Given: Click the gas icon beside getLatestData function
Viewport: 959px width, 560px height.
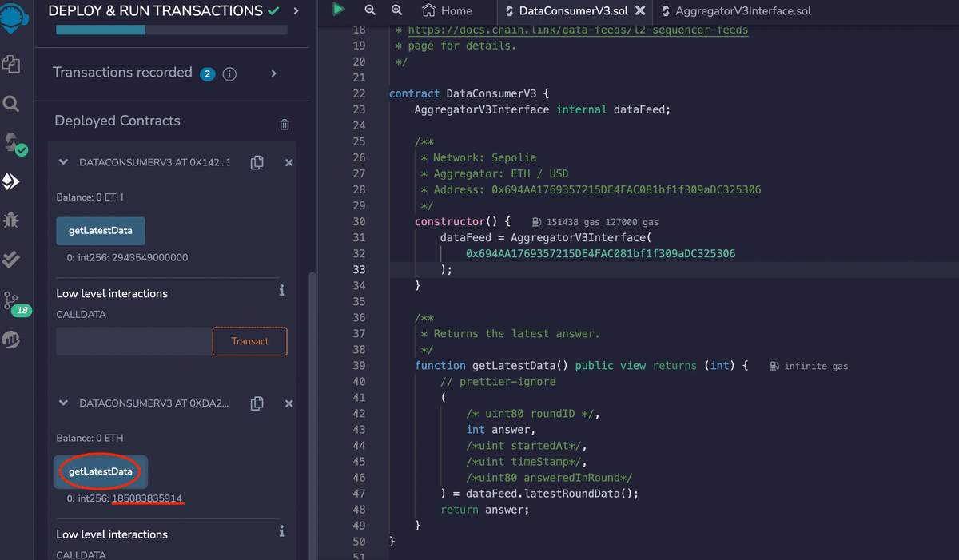Looking at the screenshot, I should tap(775, 366).
